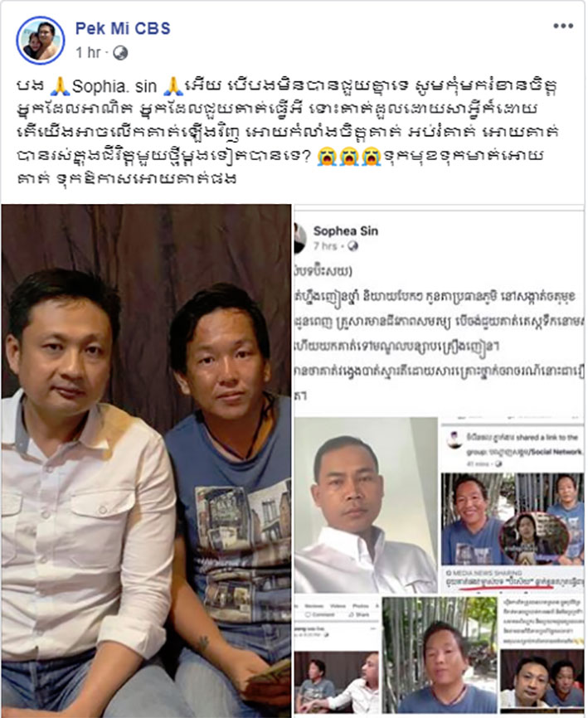Click the first crying emoji in the post text

click(327, 157)
